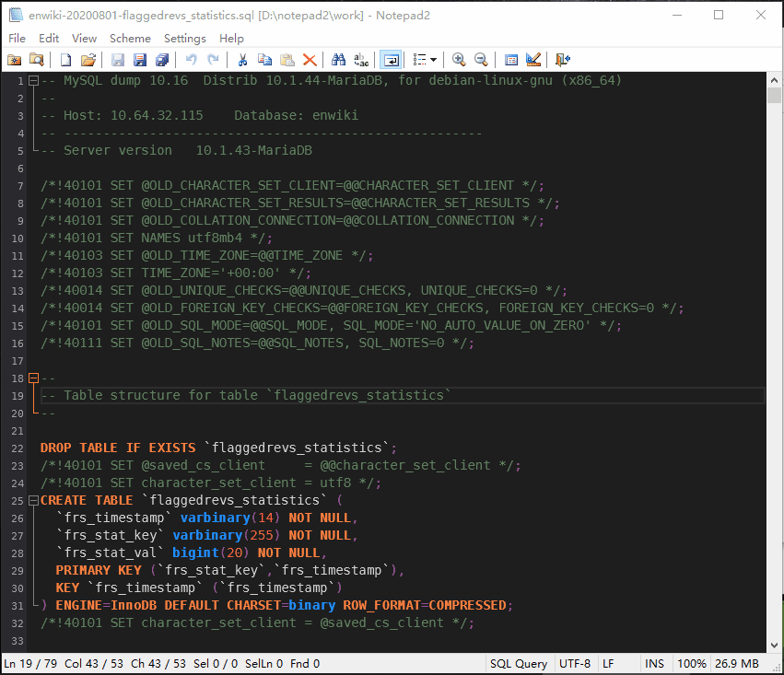
Task: Toggle overwrite mode by clicking INS
Action: click(656, 662)
